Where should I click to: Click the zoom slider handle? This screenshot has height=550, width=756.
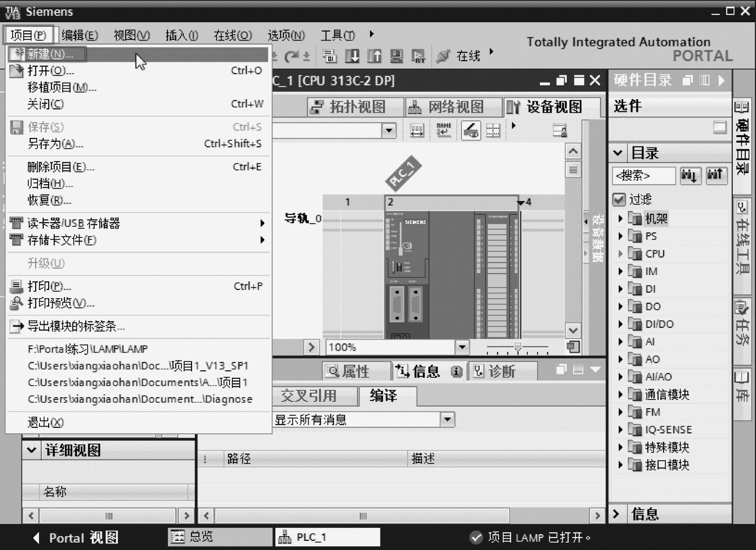518,347
